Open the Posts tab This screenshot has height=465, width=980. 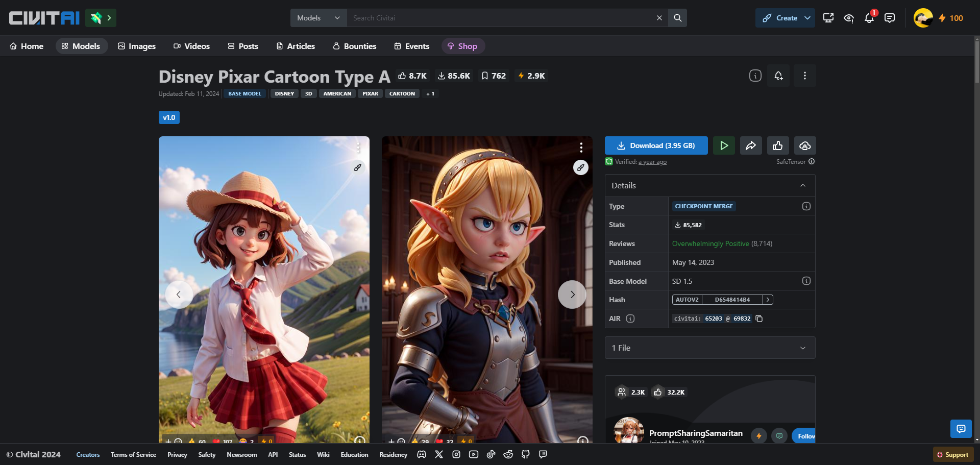point(243,46)
